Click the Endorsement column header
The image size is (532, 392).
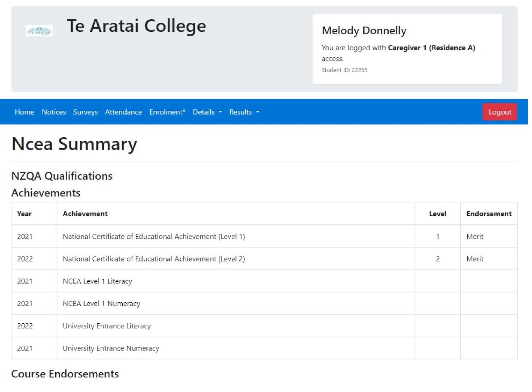(x=489, y=214)
